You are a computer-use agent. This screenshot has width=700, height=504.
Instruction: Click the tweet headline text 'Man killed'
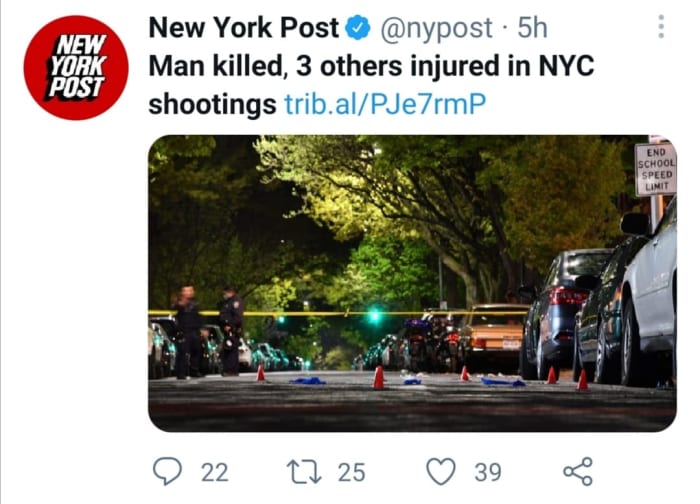coord(216,66)
